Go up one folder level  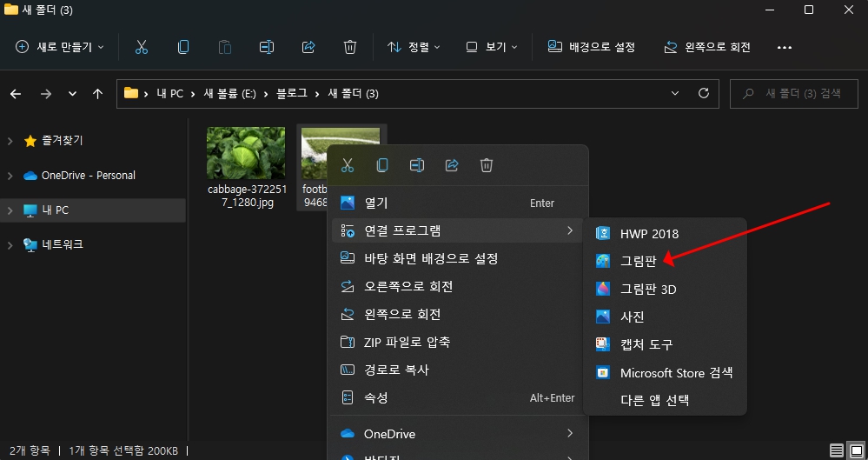(98, 94)
